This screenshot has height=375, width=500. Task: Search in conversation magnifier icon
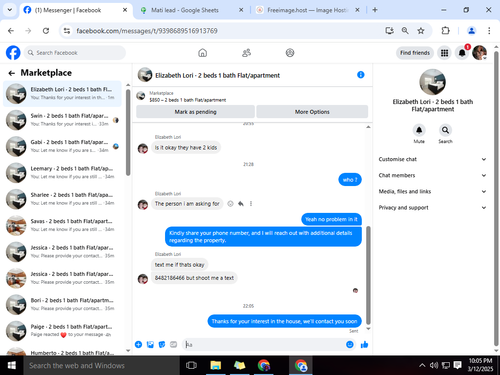pos(445,130)
